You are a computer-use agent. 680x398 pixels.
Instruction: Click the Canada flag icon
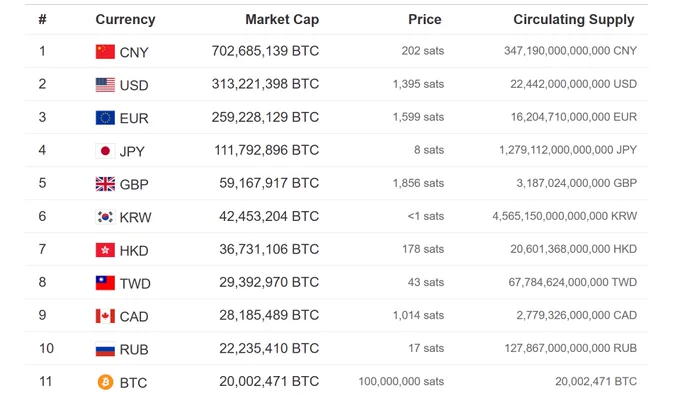pos(105,316)
